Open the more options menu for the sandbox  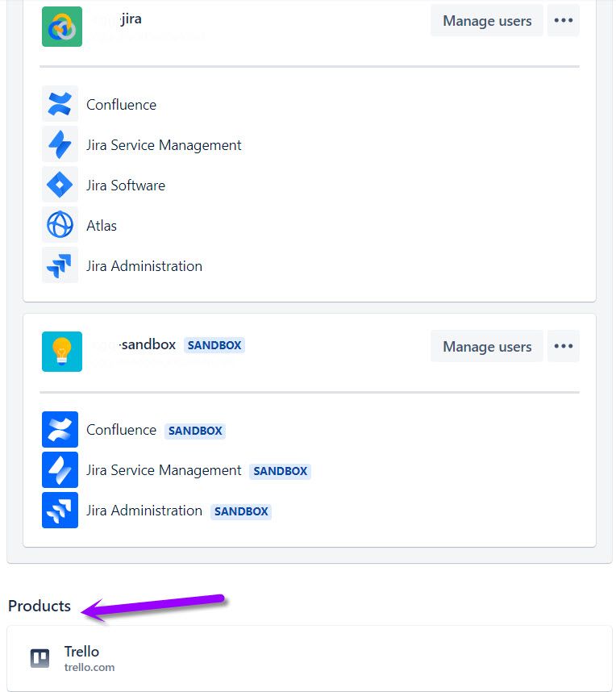tap(564, 346)
